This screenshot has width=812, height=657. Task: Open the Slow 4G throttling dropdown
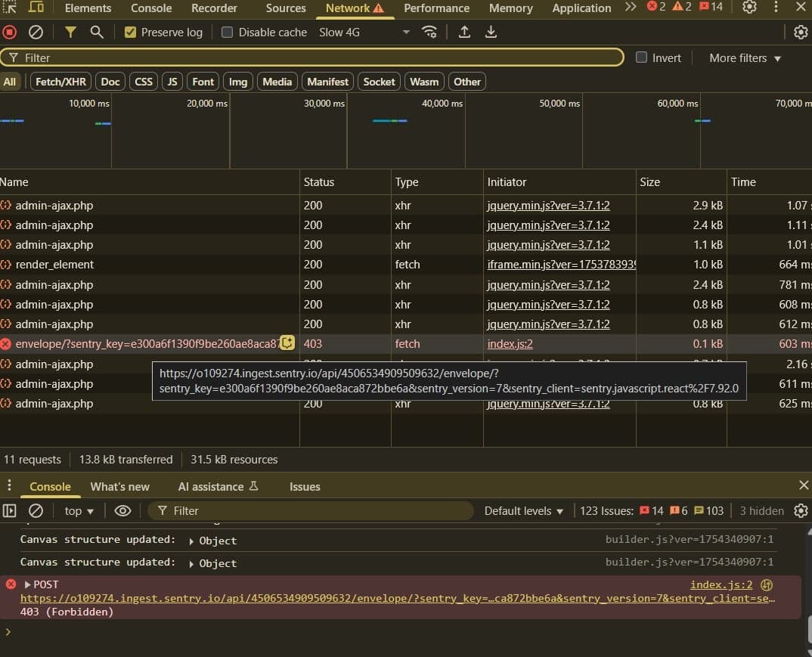coord(364,32)
